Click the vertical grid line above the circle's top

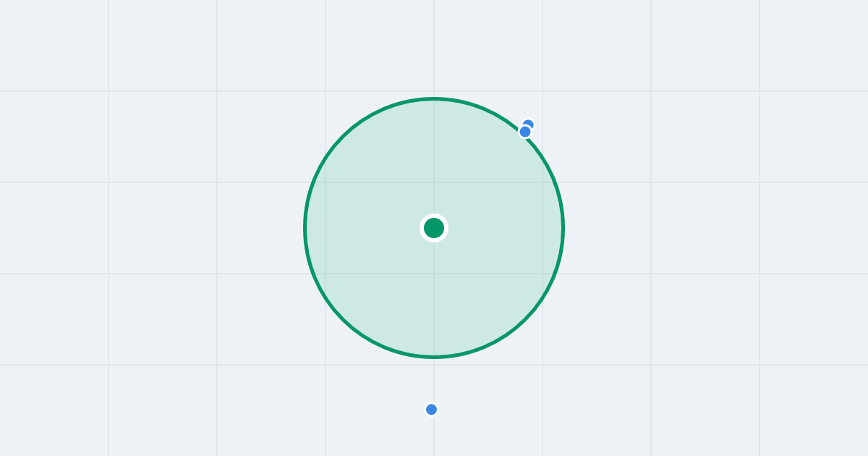pos(434,47)
